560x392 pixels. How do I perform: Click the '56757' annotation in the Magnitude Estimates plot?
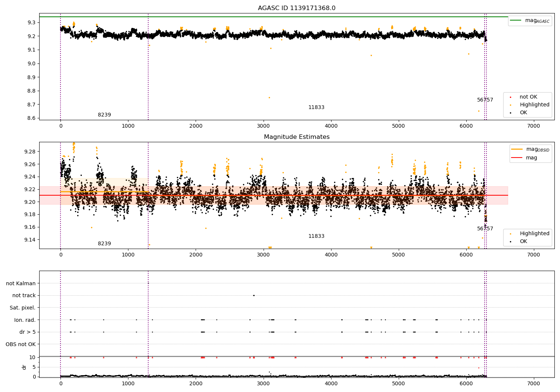485,228
